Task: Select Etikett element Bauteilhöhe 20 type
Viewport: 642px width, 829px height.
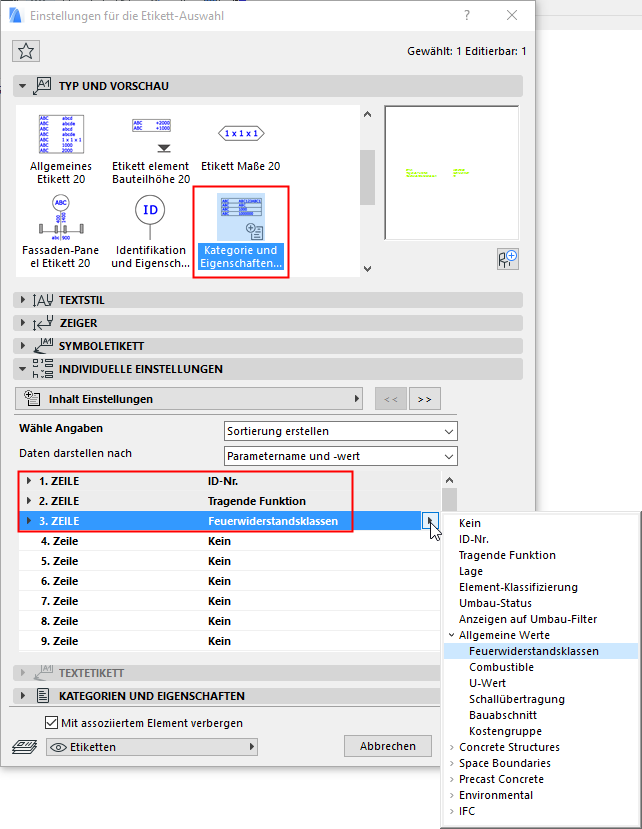Action: point(151,150)
